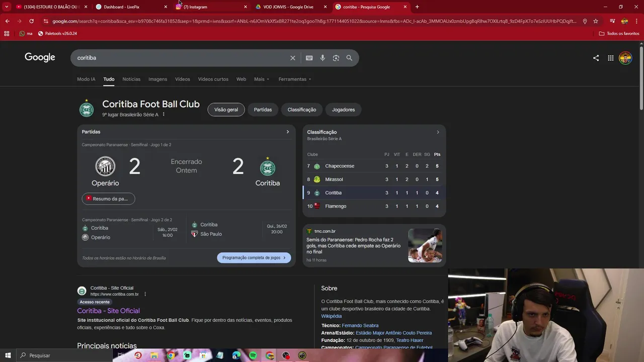Open the WhatsApp 'ma' bookmark

tap(26, 33)
